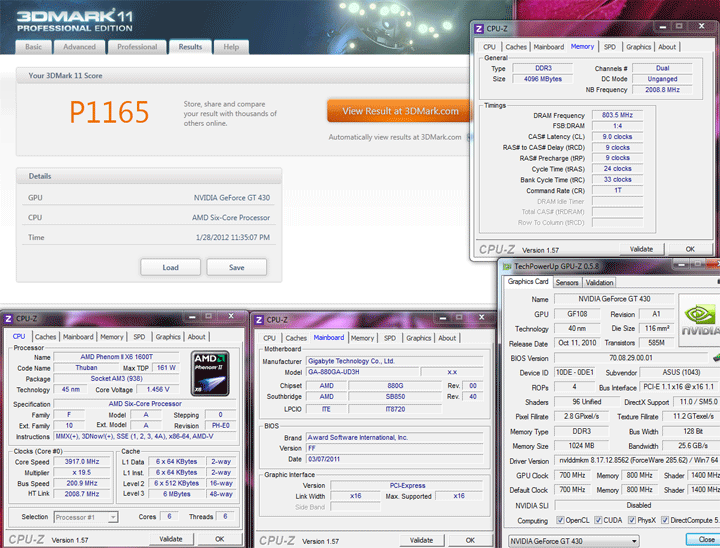
Task: Toggle the PhysX checkbox in GPU-Z
Action: pyautogui.click(x=632, y=520)
